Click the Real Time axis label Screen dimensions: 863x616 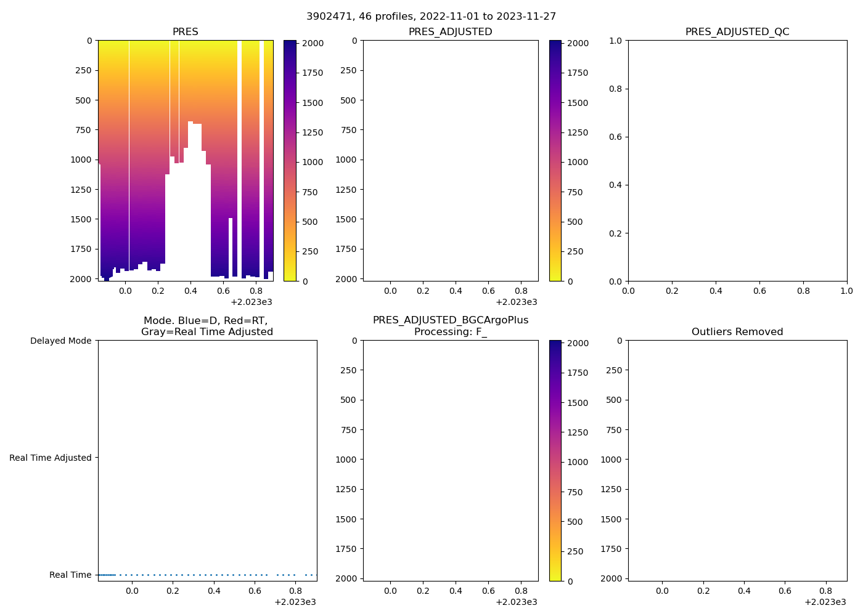pyautogui.click(x=70, y=575)
